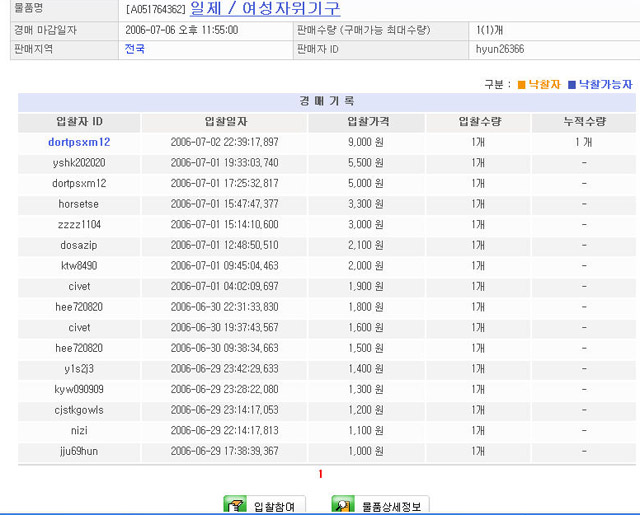640x515 pixels.
Task: Select bidder jju69hun at bottom row
Action: [79, 451]
